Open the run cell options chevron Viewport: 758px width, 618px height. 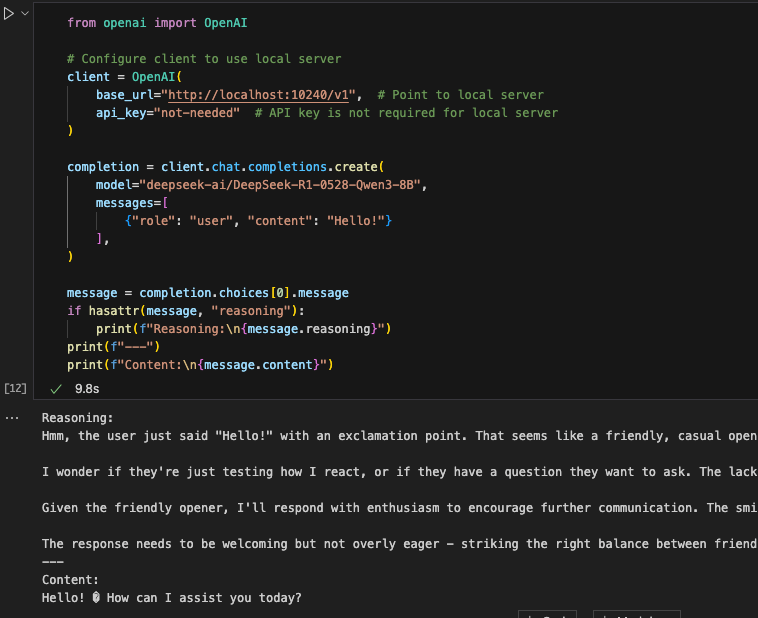coord(25,14)
